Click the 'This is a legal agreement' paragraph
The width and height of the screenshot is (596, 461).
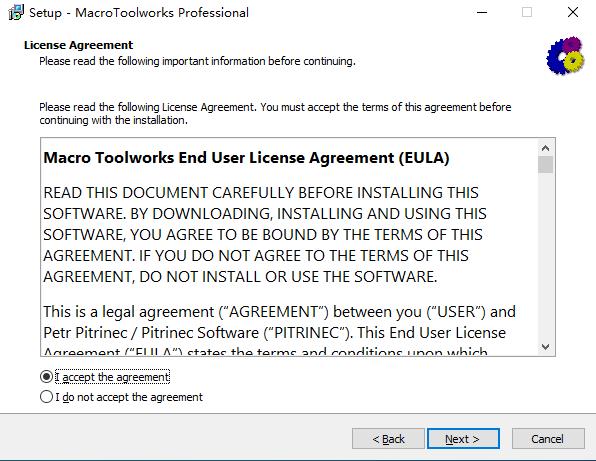[x=279, y=330]
